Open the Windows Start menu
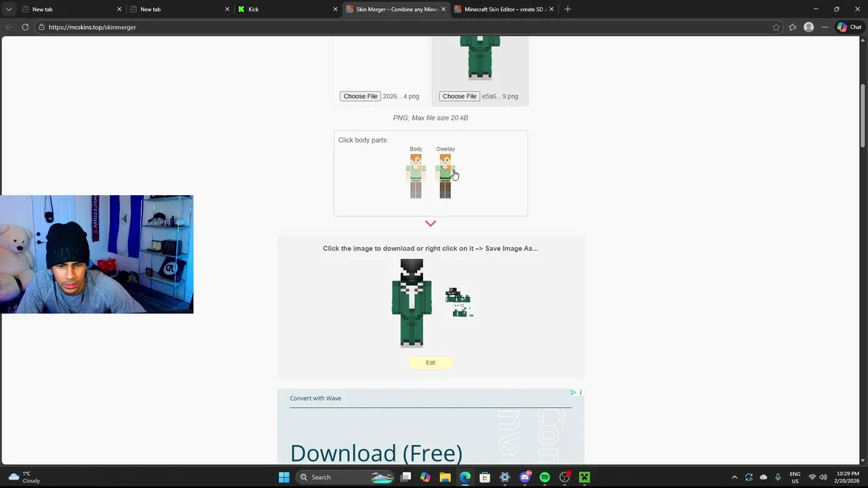868x488 pixels. 284,477
